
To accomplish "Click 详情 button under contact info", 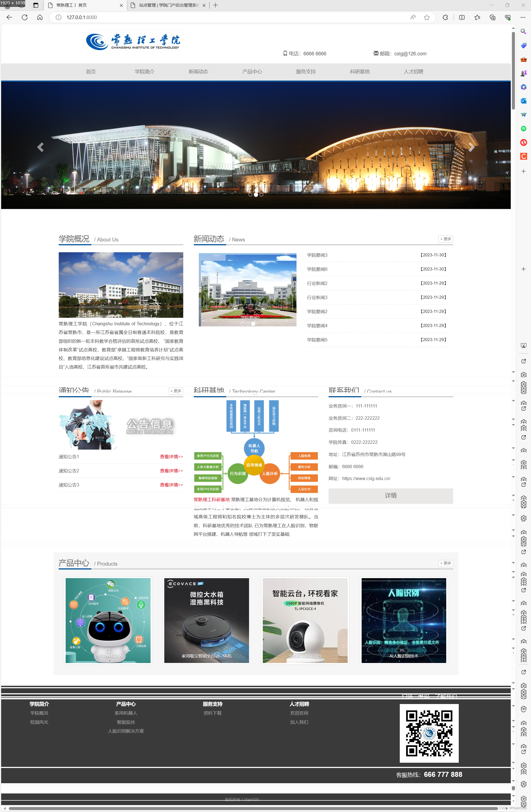I will pos(391,496).
